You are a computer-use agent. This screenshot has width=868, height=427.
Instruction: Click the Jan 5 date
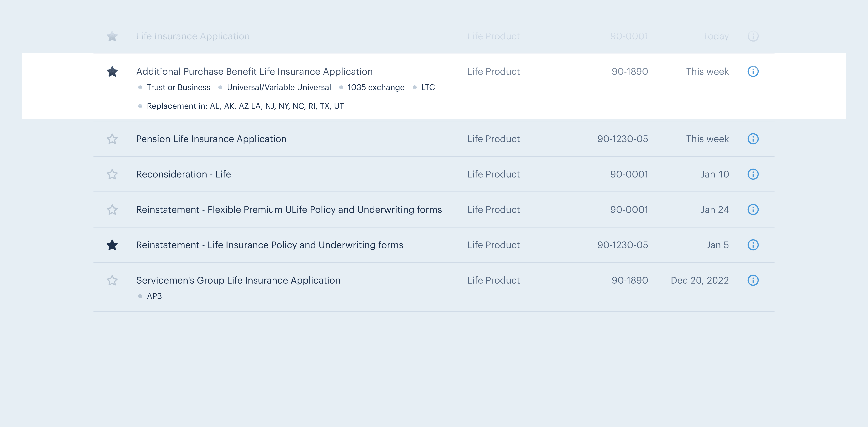717,245
